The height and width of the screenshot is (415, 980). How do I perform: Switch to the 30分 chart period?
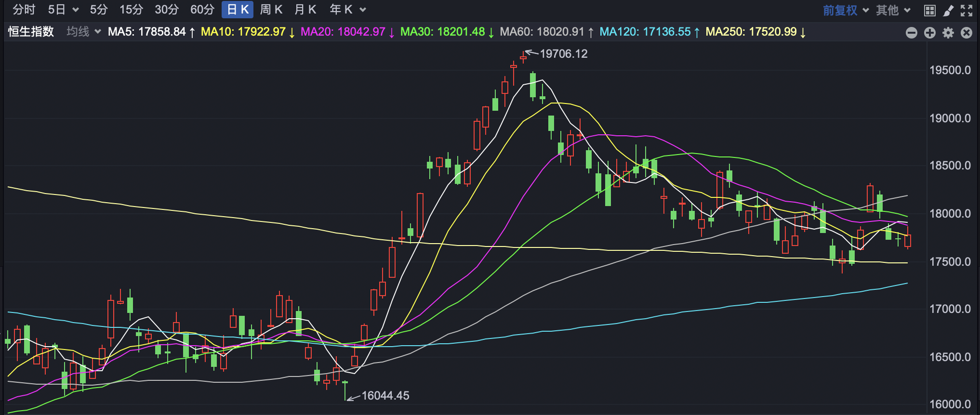tap(167, 10)
